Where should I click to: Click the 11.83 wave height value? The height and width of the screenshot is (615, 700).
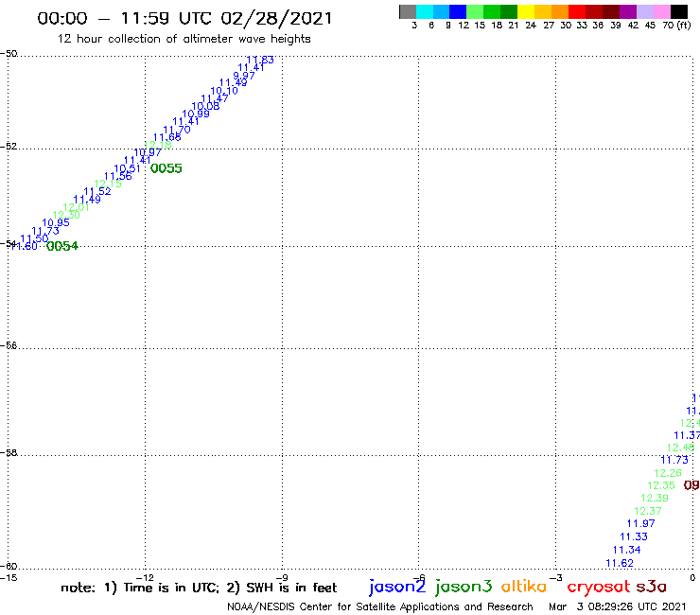260,60
